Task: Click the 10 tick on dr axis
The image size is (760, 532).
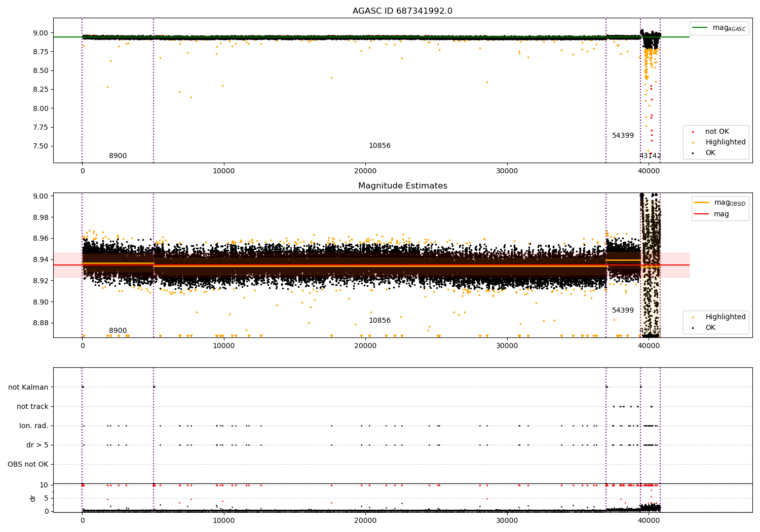Action: coord(44,485)
